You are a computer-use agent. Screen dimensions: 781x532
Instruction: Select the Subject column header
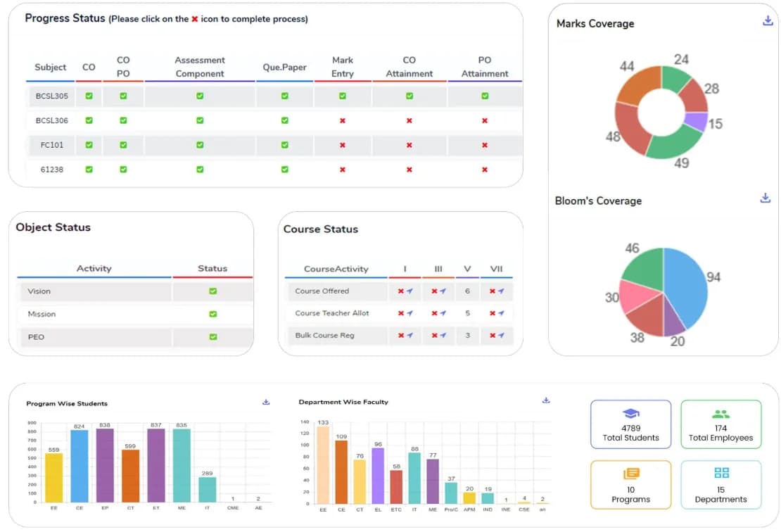(x=50, y=67)
